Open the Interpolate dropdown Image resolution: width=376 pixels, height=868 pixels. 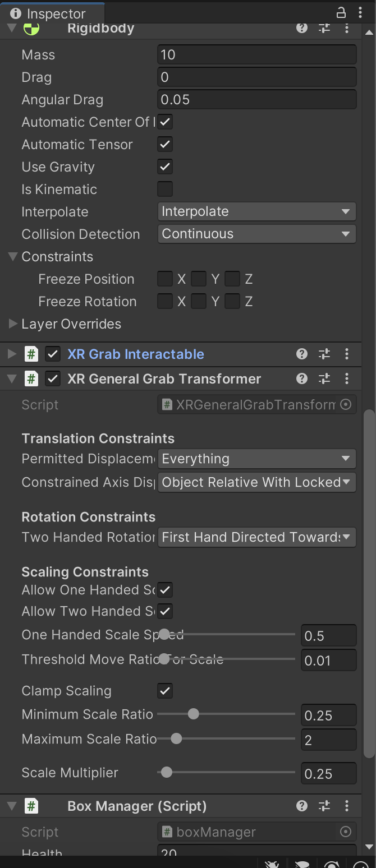(256, 211)
